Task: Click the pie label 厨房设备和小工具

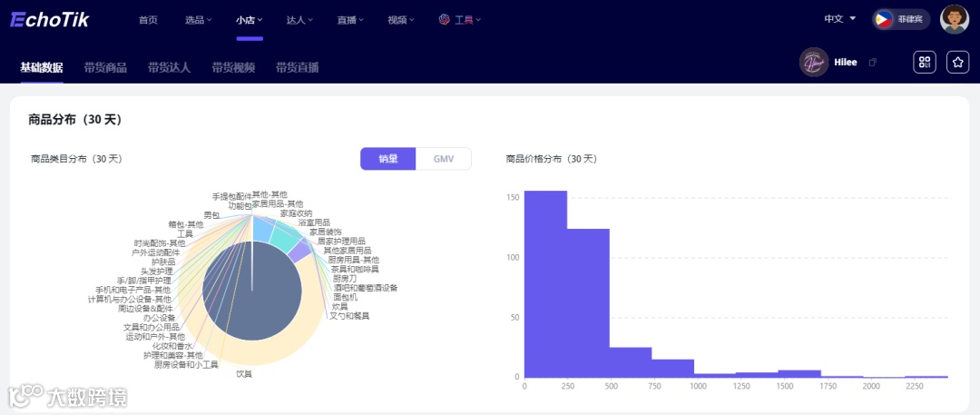Action: [186, 364]
